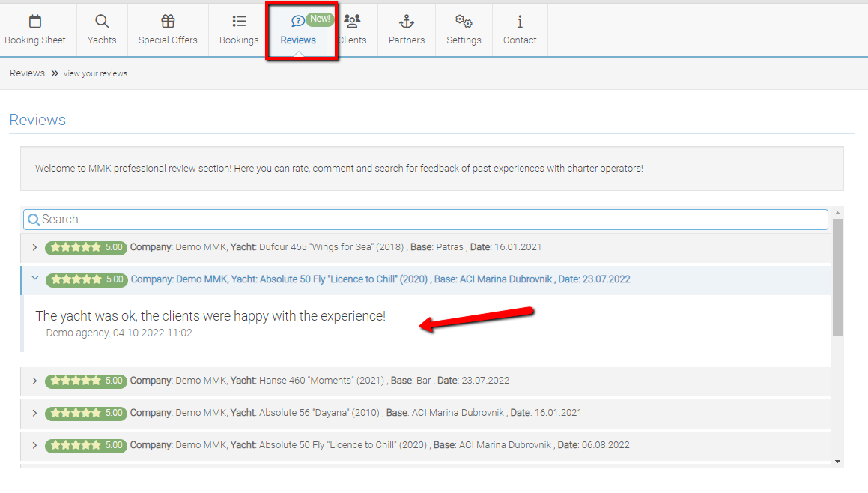Click the star rating badge of Absolute 56 Dayana
The image size is (868, 493).
(x=86, y=414)
